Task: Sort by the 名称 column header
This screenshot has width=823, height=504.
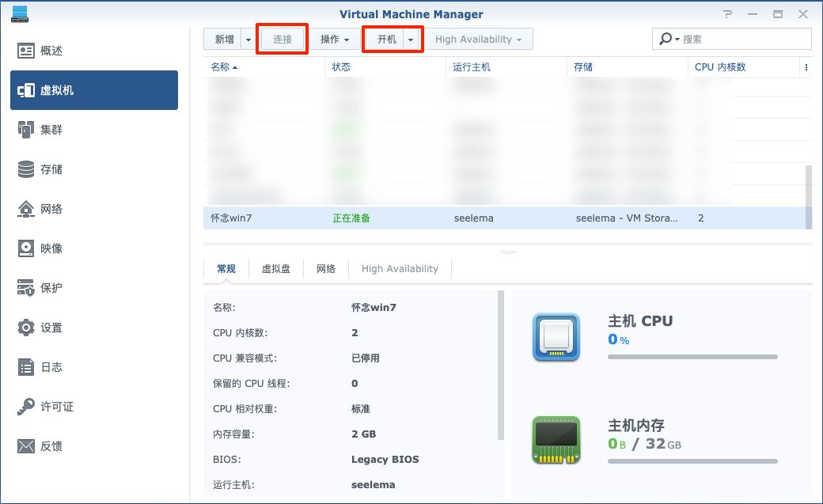Action: click(264, 67)
